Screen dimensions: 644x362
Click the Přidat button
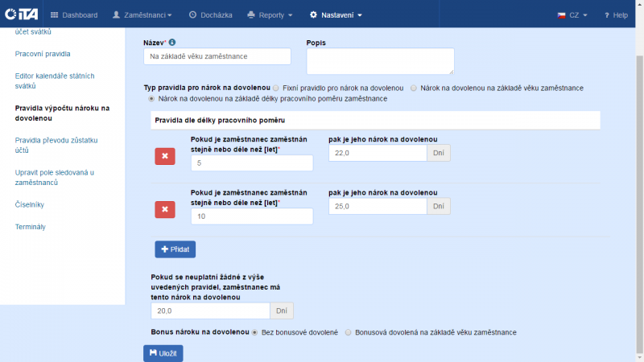175,249
